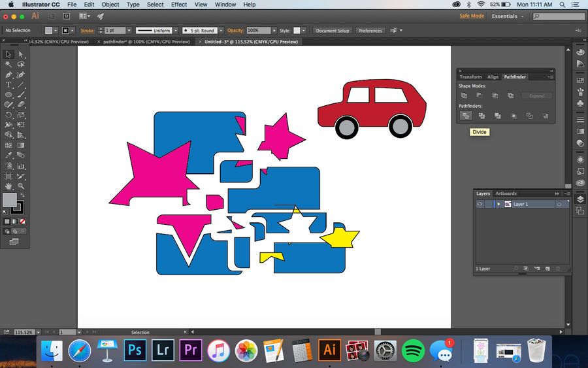Select the Line Segment tool
This screenshot has height=368, width=588.
[21, 85]
